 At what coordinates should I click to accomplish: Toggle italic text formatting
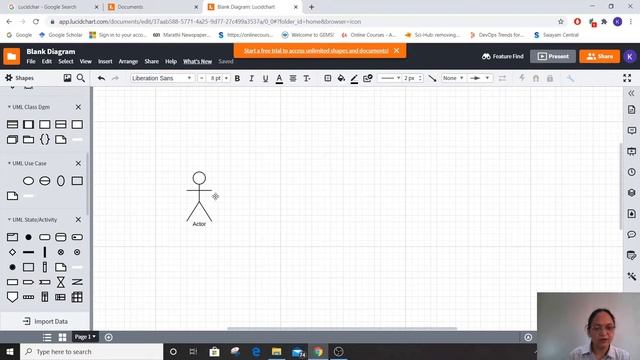251,78
